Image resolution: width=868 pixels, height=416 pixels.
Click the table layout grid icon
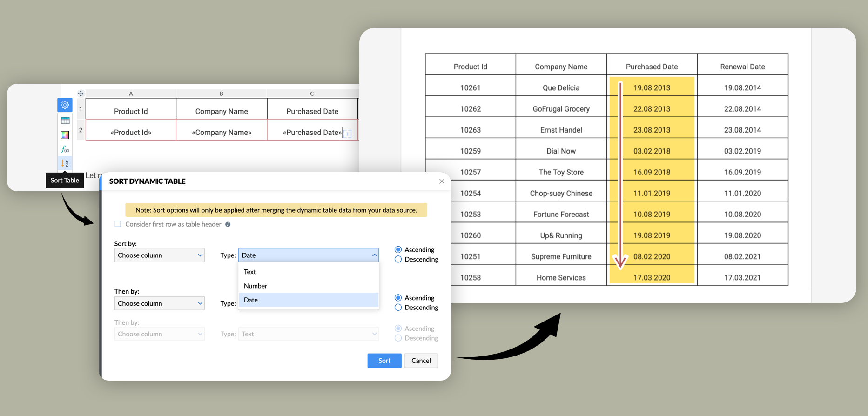pyautogui.click(x=65, y=121)
